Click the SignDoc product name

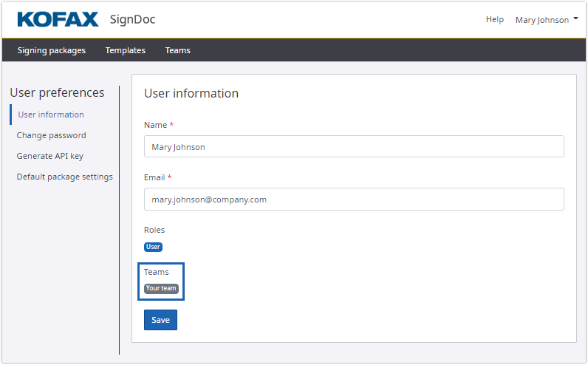pyautogui.click(x=132, y=19)
